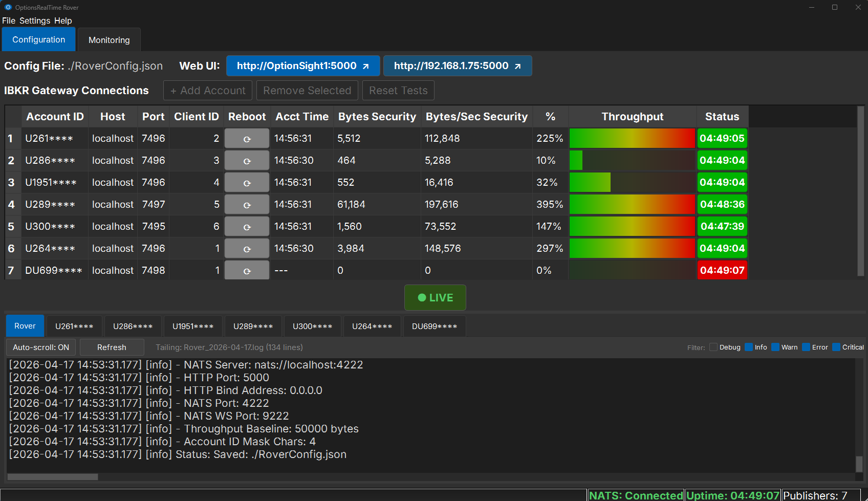
Task: Reboot gateway for account U261****
Action: pyautogui.click(x=247, y=138)
